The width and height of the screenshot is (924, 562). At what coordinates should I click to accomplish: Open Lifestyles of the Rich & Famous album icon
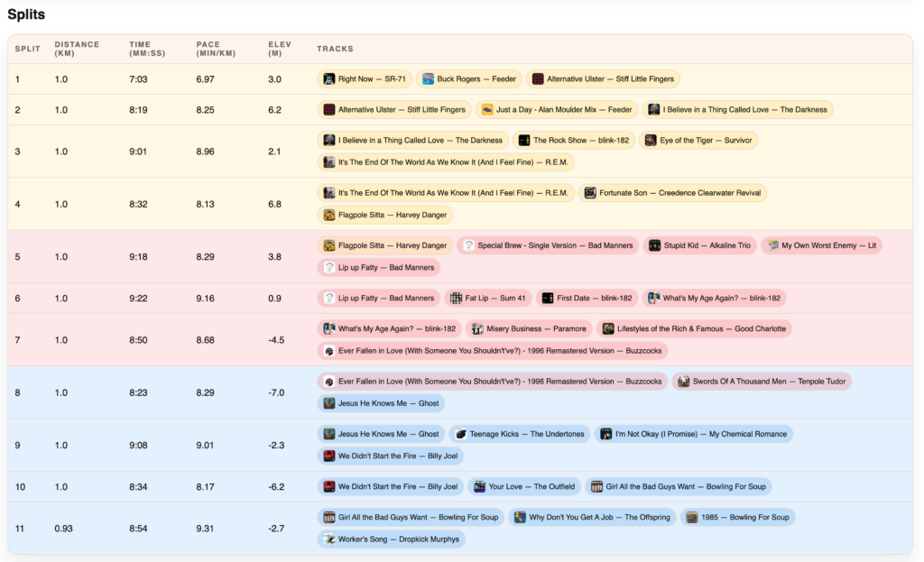608,328
